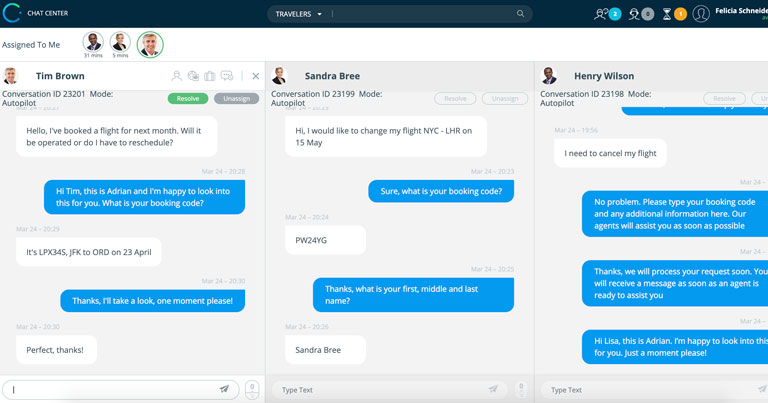This screenshot has height=403, width=768.
Task: Send message with paper plane in Tim Brown chat
Action: pyautogui.click(x=224, y=389)
